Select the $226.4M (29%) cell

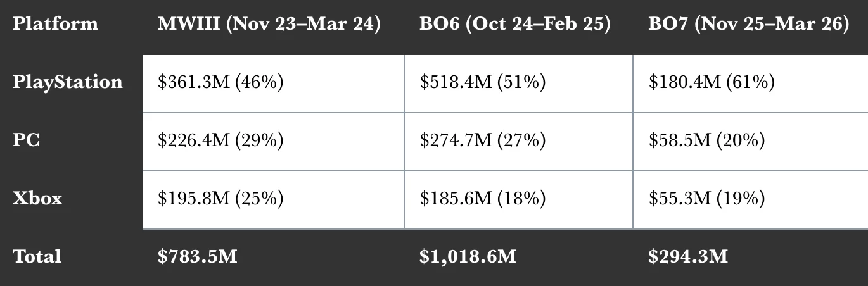pyautogui.click(x=220, y=140)
